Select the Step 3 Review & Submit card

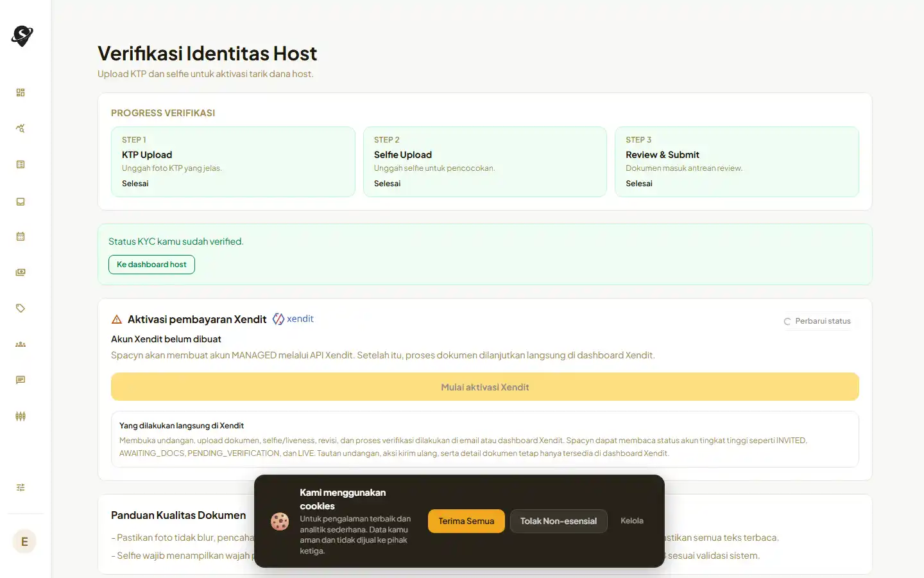pos(737,162)
